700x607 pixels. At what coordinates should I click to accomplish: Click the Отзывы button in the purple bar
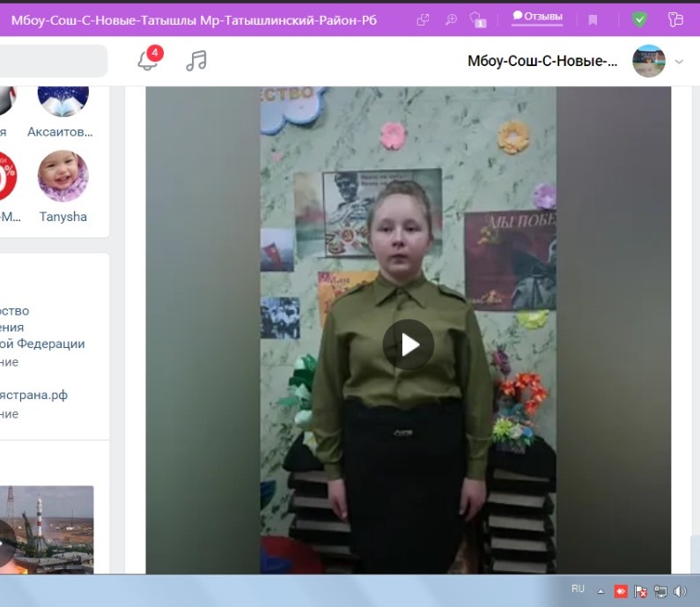(537, 17)
